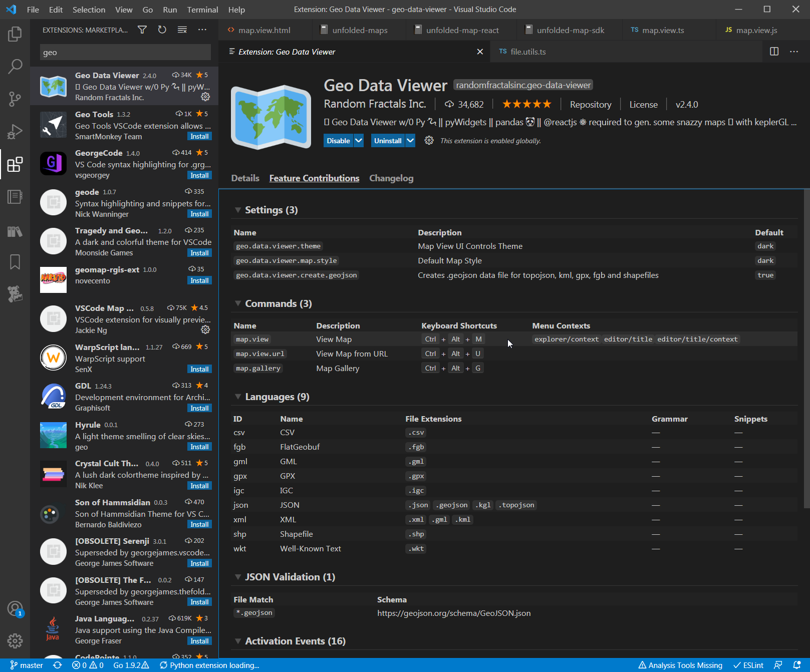Open the Go 1.9.2 version status item
The width and height of the screenshot is (810, 672).
coord(131,665)
